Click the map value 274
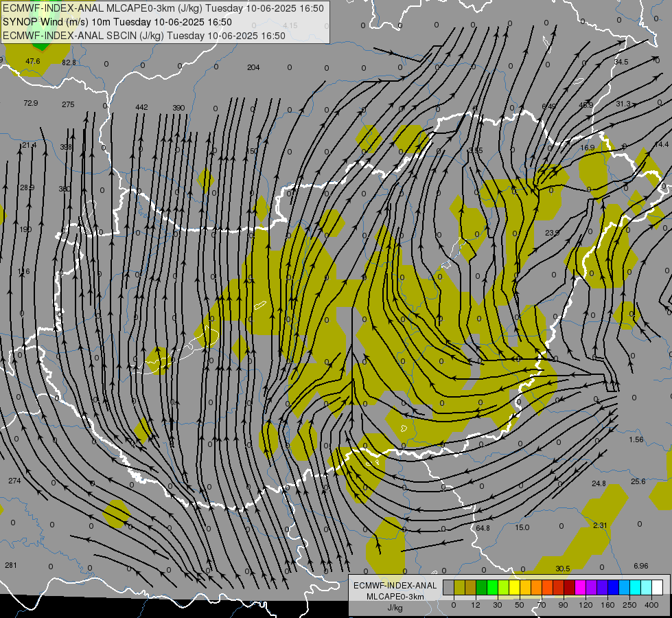 point(14,481)
